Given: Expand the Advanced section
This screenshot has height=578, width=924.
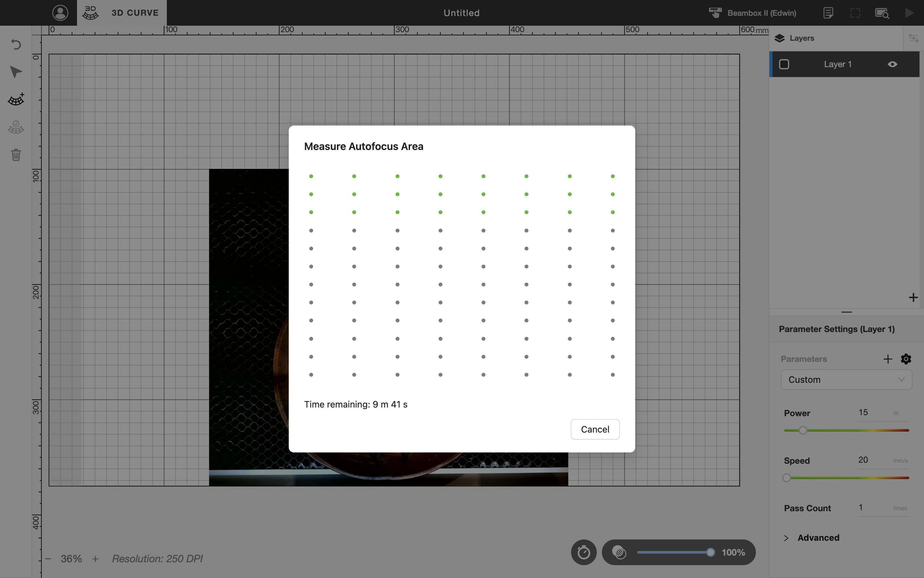Looking at the screenshot, I should (x=812, y=538).
